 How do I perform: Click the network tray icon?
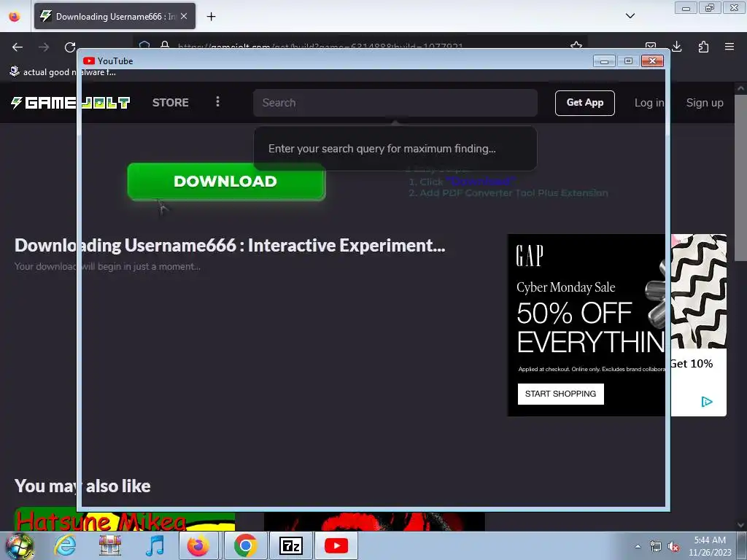click(x=656, y=547)
